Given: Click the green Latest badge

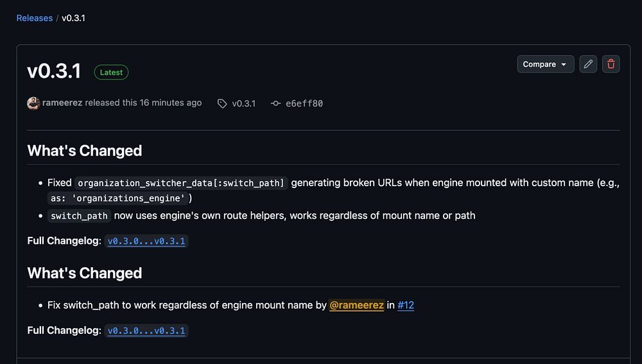Looking at the screenshot, I should pyautogui.click(x=111, y=73).
